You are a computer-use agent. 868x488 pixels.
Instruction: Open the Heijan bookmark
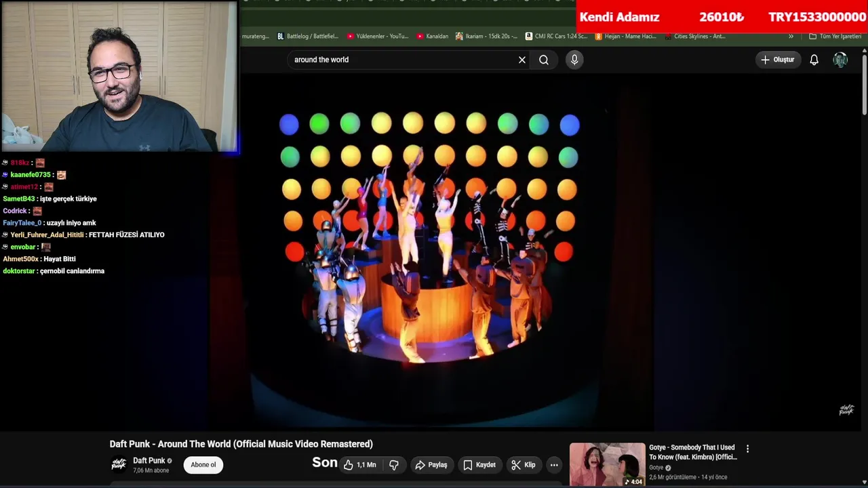click(x=625, y=37)
